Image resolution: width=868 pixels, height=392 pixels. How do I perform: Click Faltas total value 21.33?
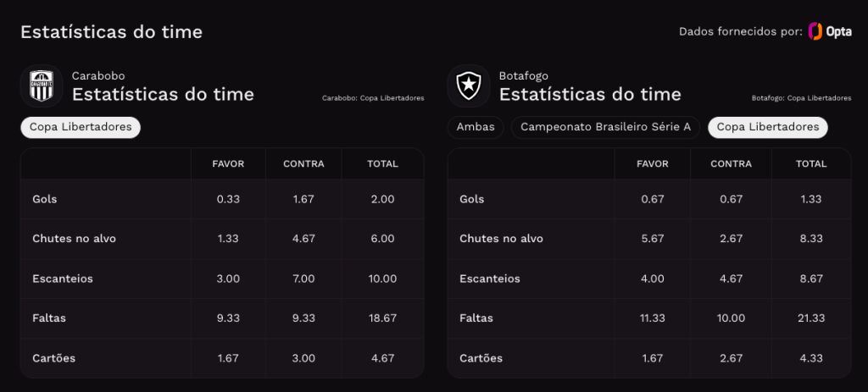[811, 318]
